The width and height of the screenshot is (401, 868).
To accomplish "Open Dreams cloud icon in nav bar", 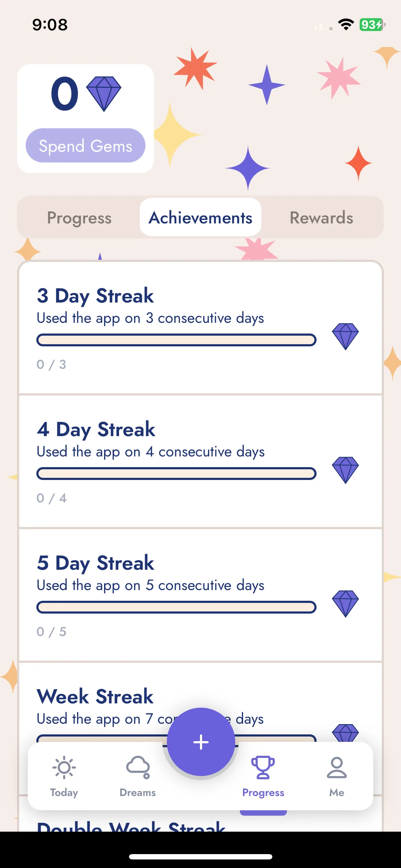I will [138, 767].
